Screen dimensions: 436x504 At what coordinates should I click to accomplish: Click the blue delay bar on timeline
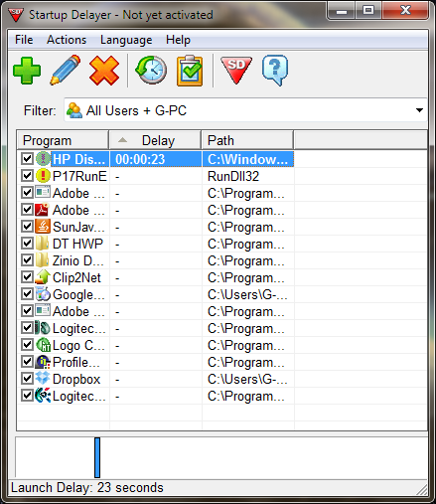point(97,457)
